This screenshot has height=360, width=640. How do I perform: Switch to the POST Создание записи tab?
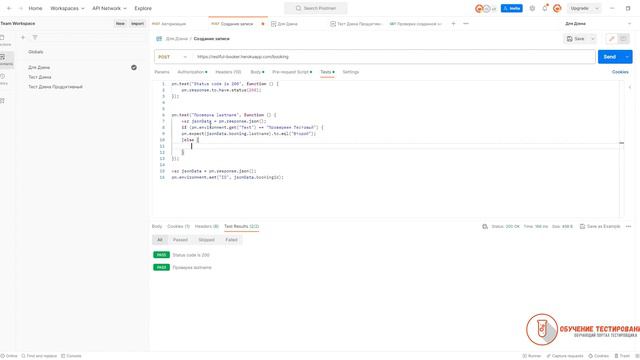[x=232, y=24]
